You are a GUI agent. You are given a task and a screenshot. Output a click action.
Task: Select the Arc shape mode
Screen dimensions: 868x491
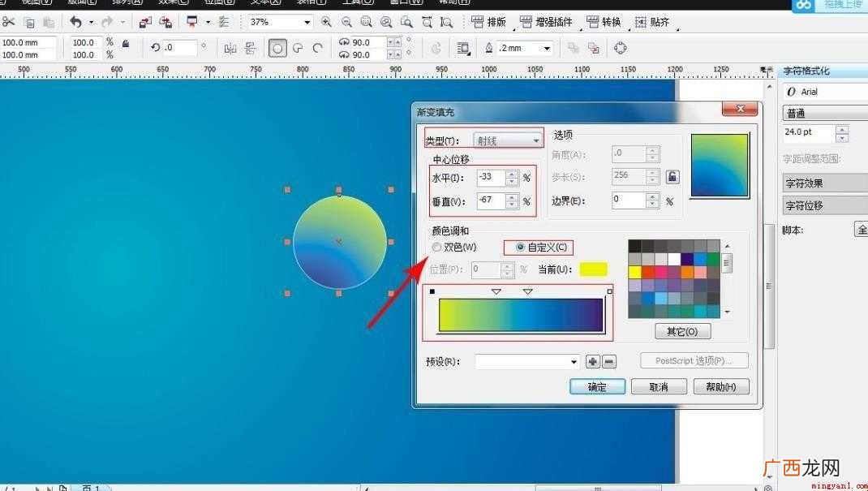pyautogui.click(x=318, y=48)
